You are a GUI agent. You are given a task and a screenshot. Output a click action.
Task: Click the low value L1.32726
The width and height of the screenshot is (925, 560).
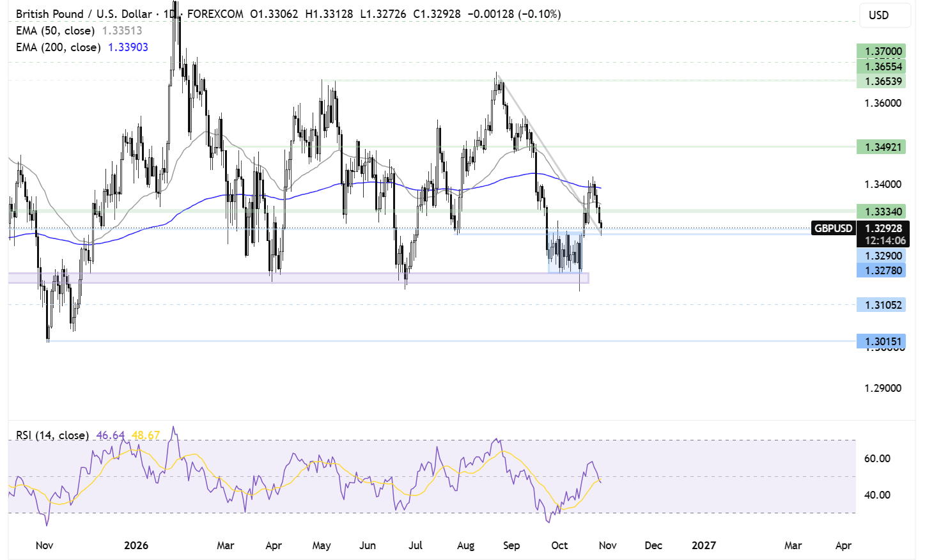(383, 13)
